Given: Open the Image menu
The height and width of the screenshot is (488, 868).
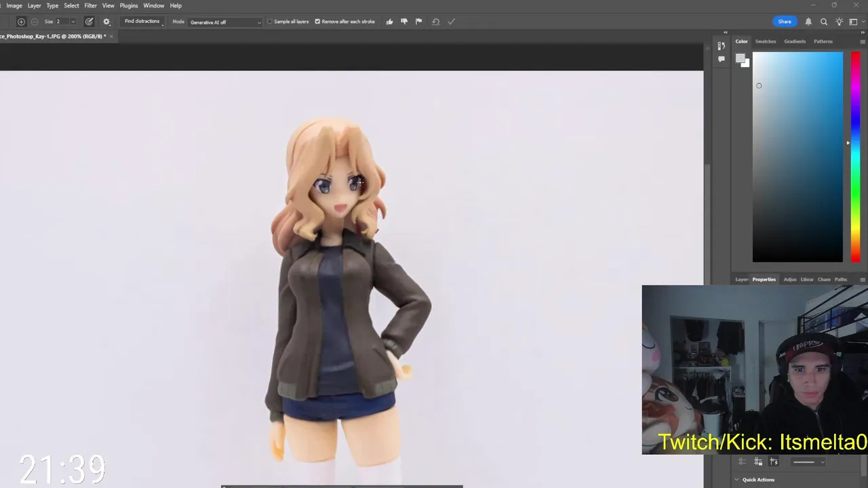Looking at the screenshot, I should pyautogui.click(x=14, y=5).
